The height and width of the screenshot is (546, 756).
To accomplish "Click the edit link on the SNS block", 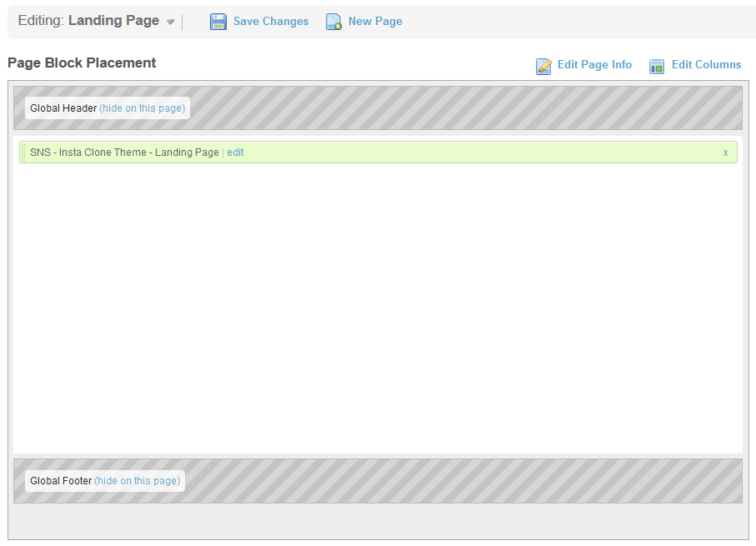I will (235, 153).
